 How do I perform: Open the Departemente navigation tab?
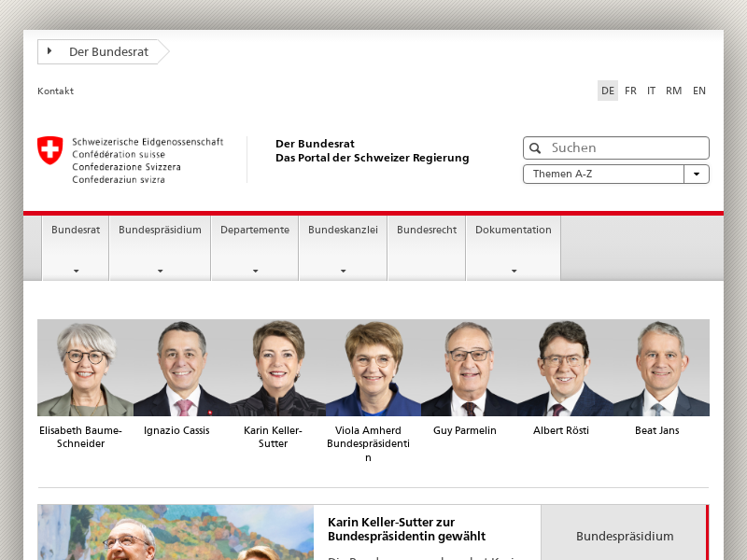[255, 248]
